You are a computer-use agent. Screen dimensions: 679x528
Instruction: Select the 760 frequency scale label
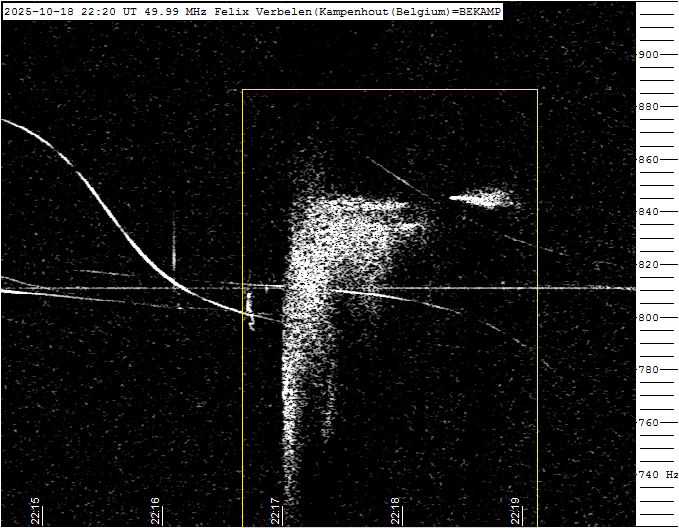click(649, 423)
